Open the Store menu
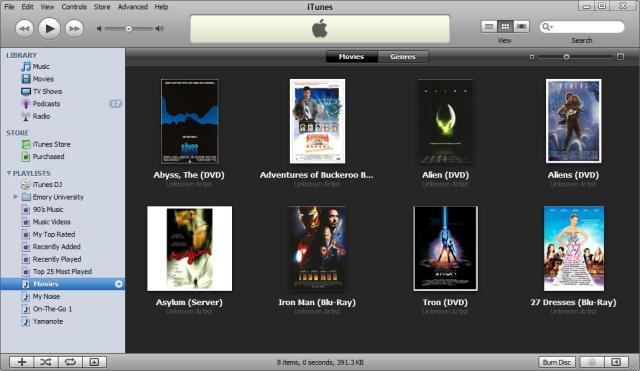 tap(102, 7)
